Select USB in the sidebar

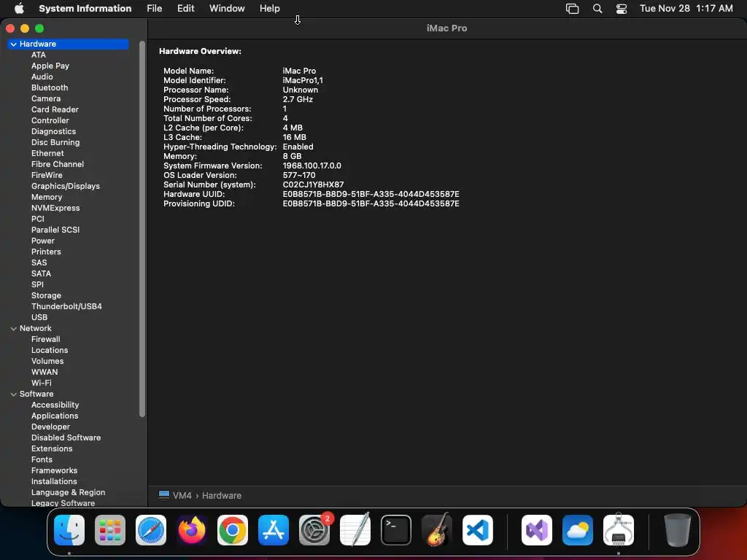(39, 318)
